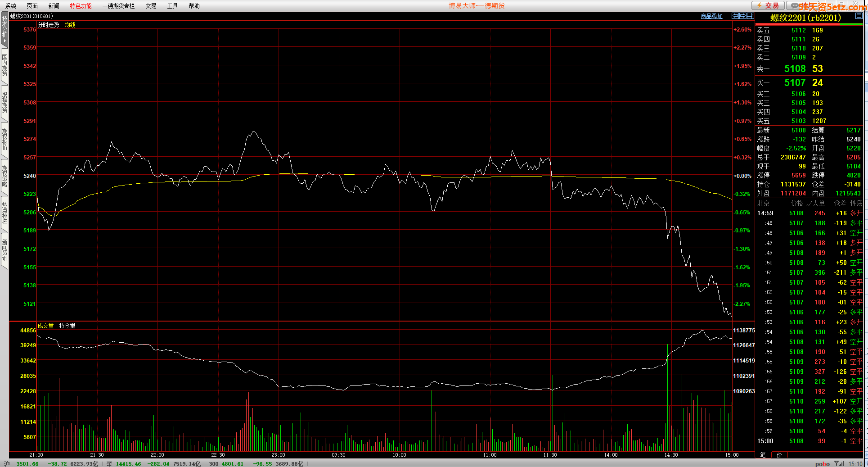Screen dimensions: 868x467
Task: Open the 特色功能 menu
Action: click(81, 6)
